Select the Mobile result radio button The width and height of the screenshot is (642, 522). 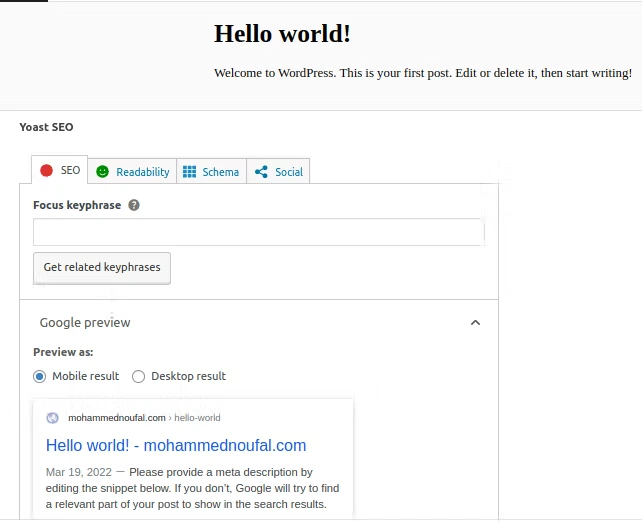click(x=40, y=377)
